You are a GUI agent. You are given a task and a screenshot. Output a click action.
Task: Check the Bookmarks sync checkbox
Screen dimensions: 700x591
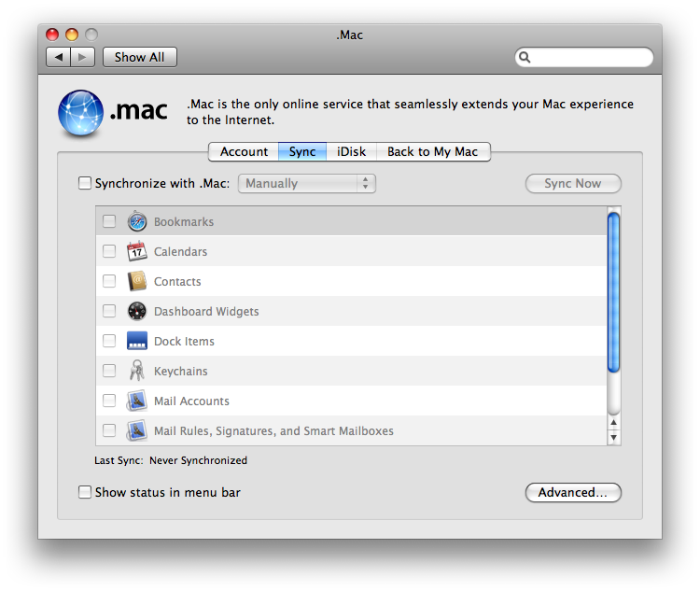coord(109,221)
